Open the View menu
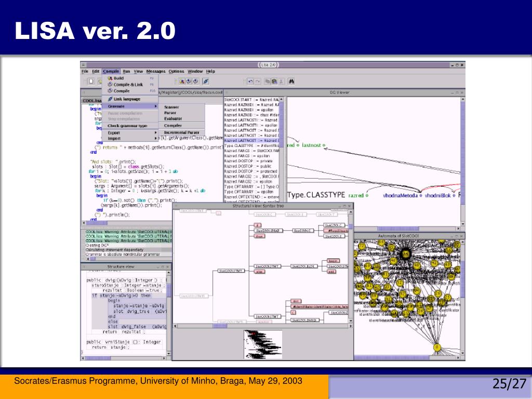Viewport: 532px width, 399px height. tap(138, 71)
